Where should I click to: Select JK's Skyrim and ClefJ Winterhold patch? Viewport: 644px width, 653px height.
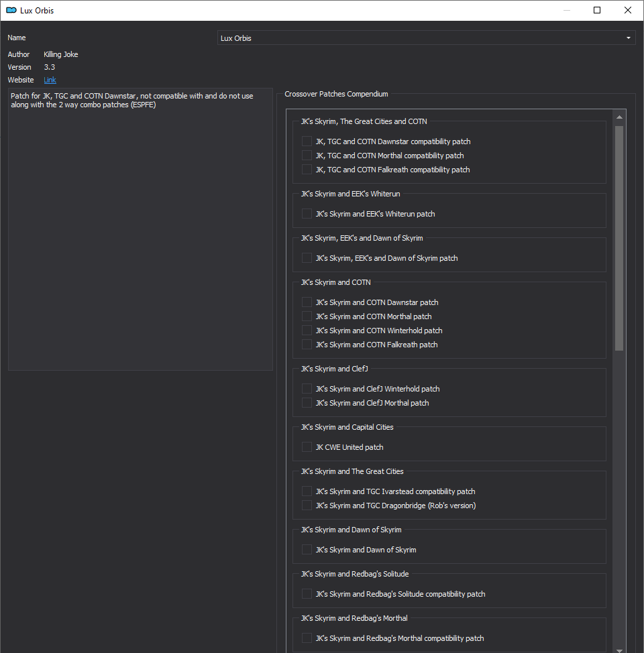(307, 389)
